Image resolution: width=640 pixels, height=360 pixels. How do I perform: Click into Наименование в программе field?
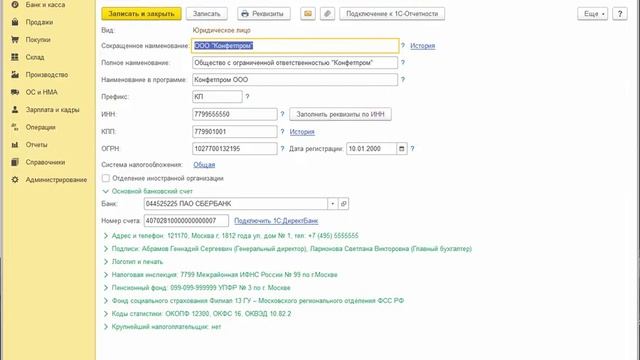[x=295, y=80]
